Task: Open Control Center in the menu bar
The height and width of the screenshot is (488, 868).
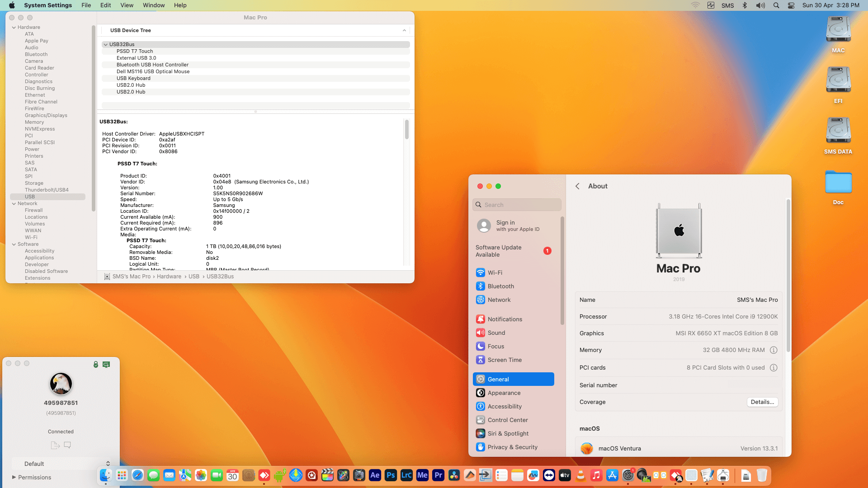Action: (791, 5)
